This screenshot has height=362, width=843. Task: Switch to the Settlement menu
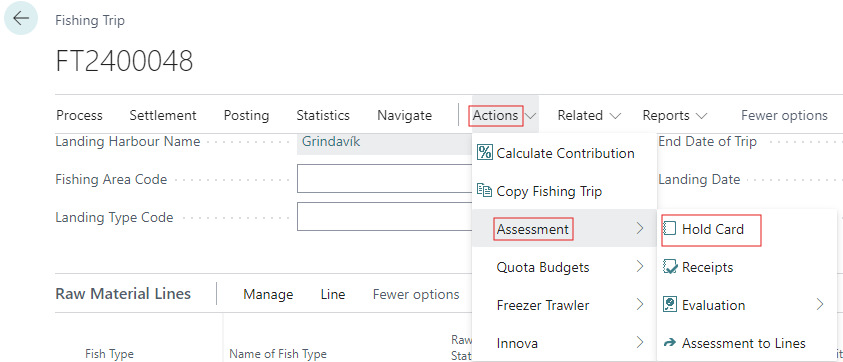pos(163,116)
